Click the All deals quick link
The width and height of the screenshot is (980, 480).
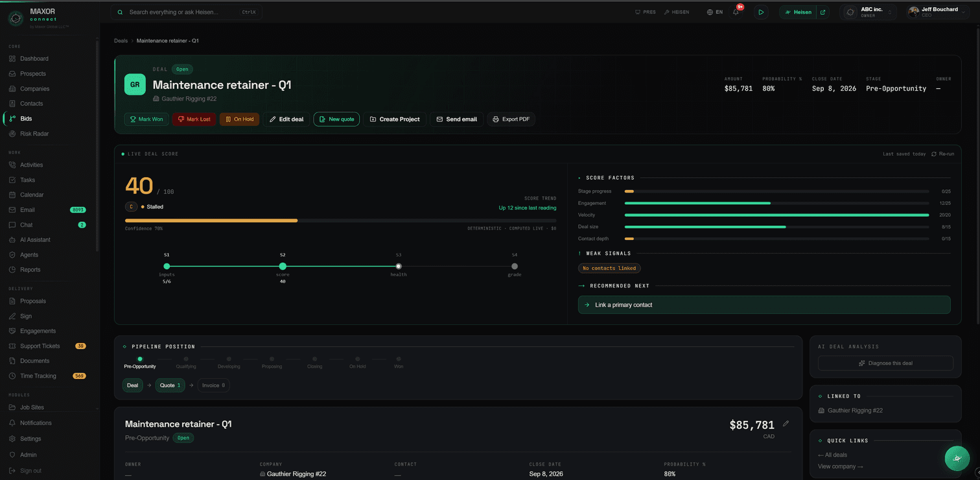[x=832, y=455]
